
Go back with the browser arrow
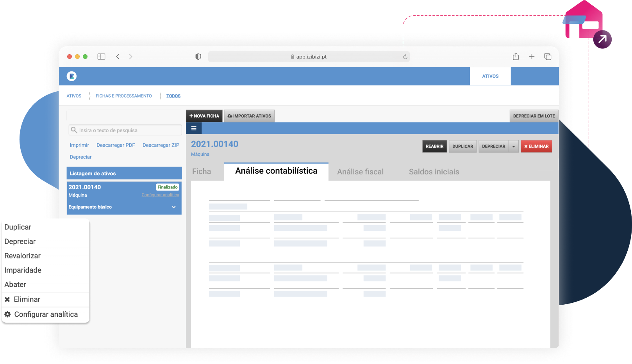118,57
